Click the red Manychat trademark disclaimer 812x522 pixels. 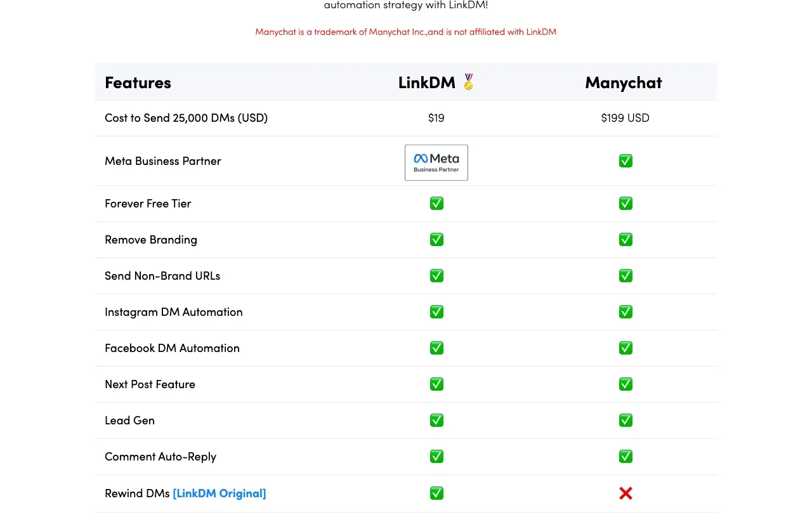coord(406,32)
